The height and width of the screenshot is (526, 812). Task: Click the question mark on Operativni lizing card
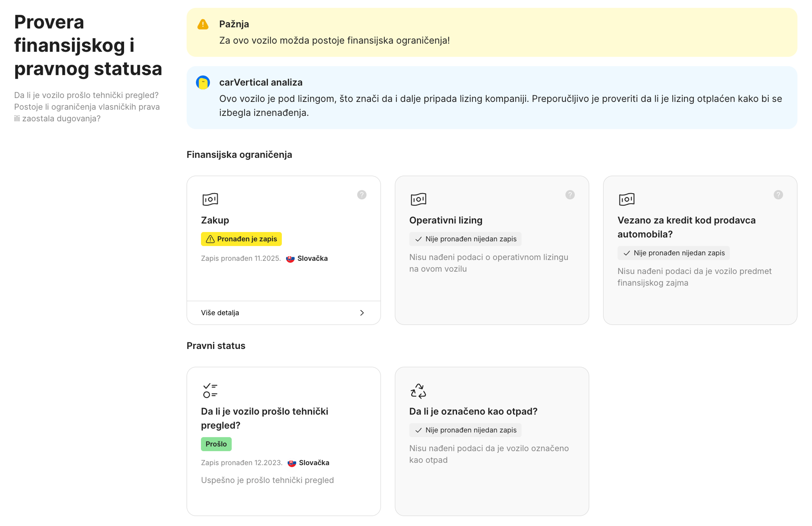570,195
